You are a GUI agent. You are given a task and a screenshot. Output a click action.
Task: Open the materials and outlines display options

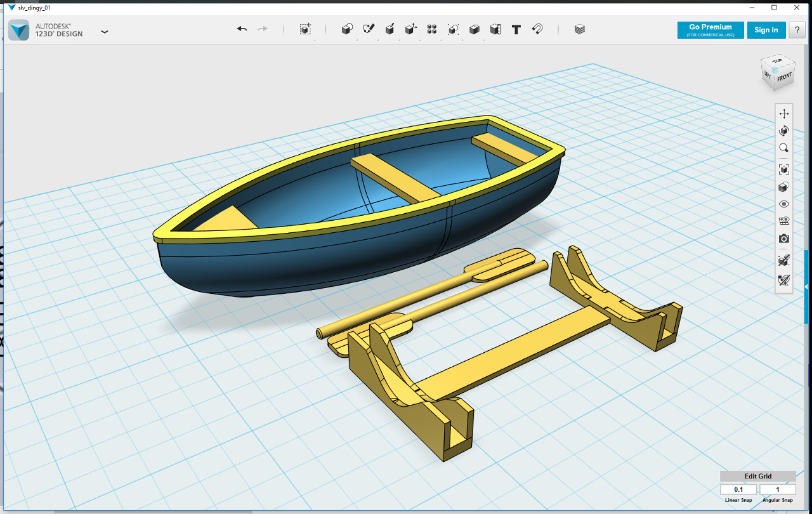click(x=784, y=187)
